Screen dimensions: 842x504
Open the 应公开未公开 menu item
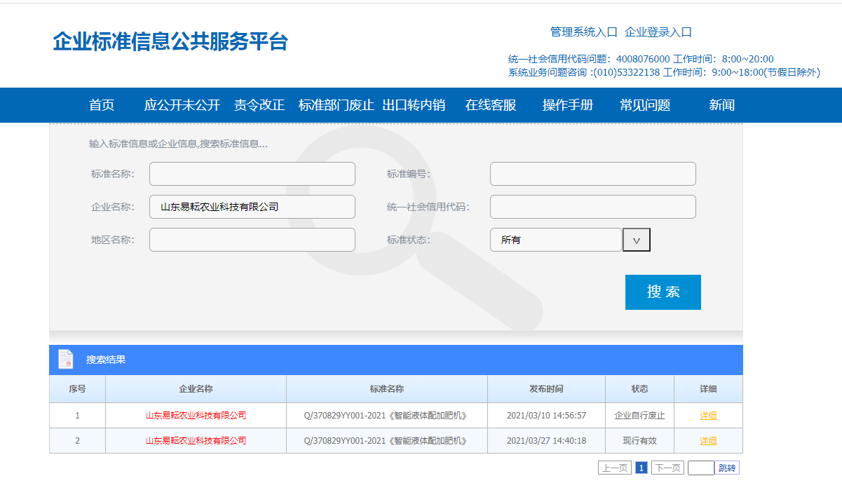pos(182,105)
